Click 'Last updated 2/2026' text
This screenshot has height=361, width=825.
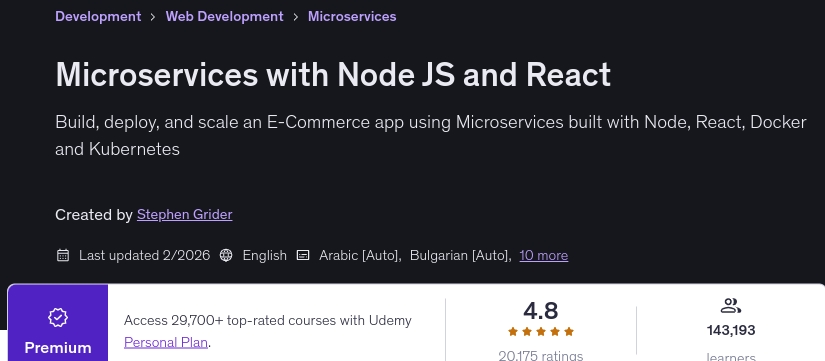point(144,256)
